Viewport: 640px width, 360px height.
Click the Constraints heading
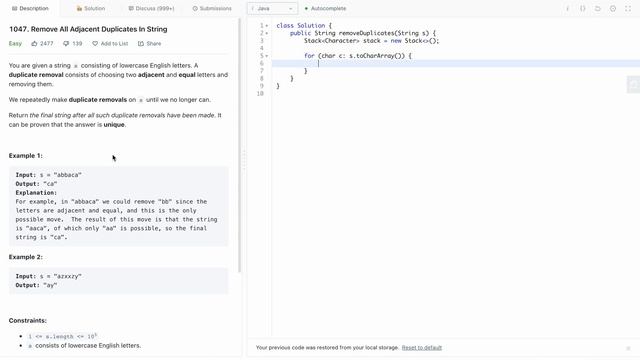(28, 320)
